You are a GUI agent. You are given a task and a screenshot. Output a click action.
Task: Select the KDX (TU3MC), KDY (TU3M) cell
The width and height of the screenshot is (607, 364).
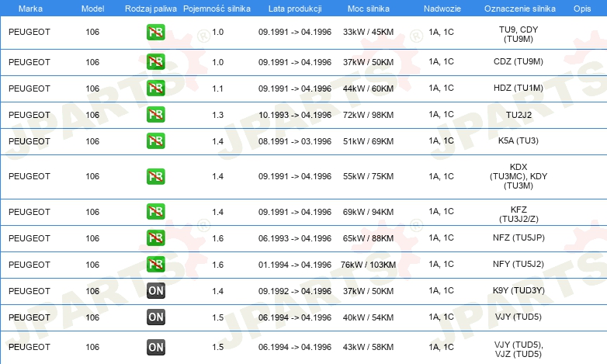point(519,176)
